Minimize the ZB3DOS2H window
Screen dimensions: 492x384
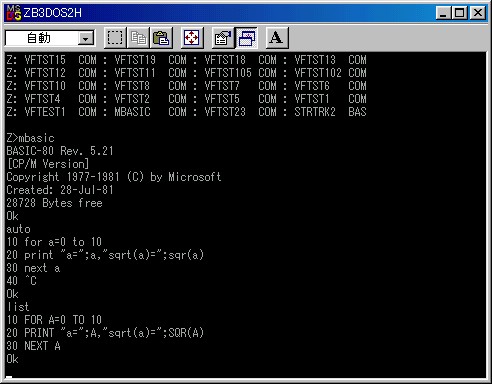coord(443,13)
